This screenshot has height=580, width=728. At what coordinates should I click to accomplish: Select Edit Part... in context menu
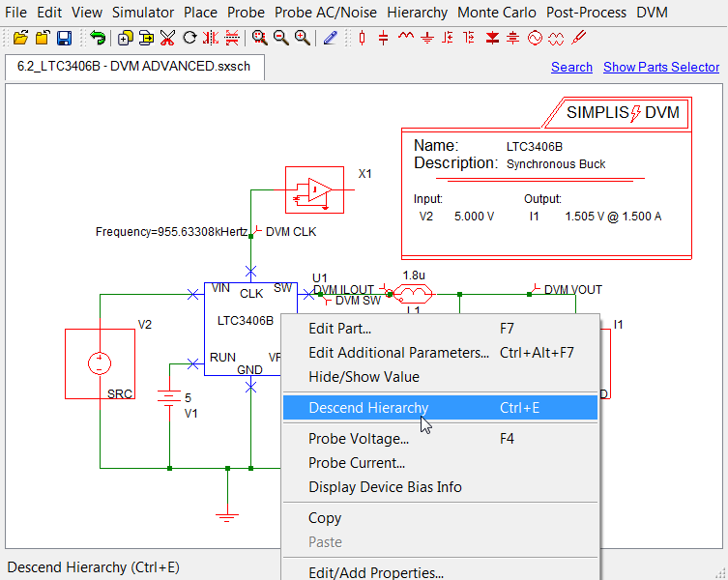339,329
